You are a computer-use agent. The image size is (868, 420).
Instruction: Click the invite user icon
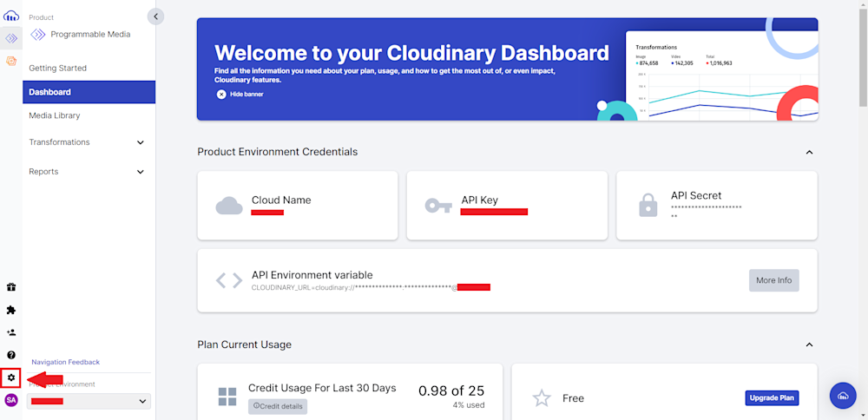click(11, 332)
